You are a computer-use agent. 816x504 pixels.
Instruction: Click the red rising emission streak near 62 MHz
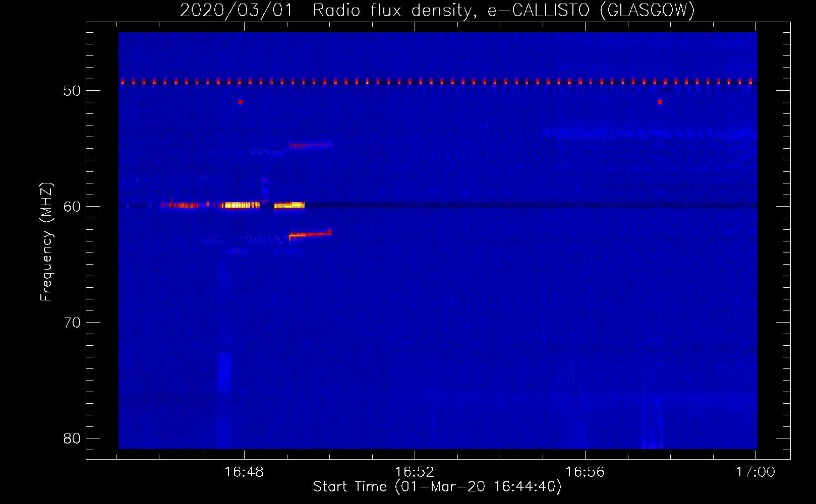310,234
